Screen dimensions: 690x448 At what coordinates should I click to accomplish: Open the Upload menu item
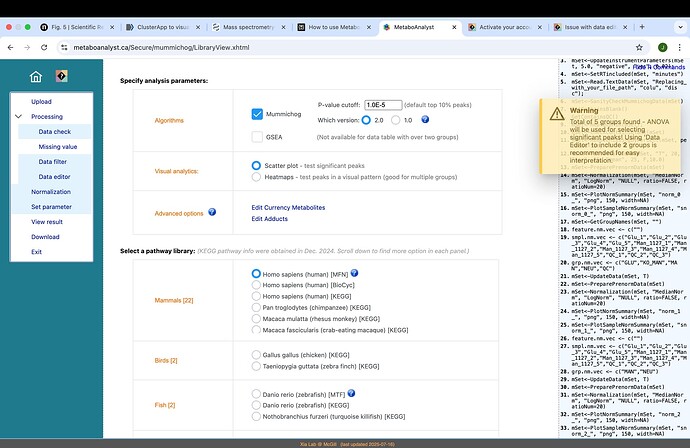[41, 102]
